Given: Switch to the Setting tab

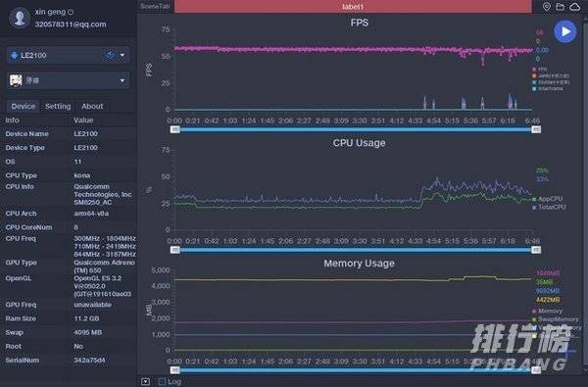Looking at the screenshot, I should tap(58, 106).
